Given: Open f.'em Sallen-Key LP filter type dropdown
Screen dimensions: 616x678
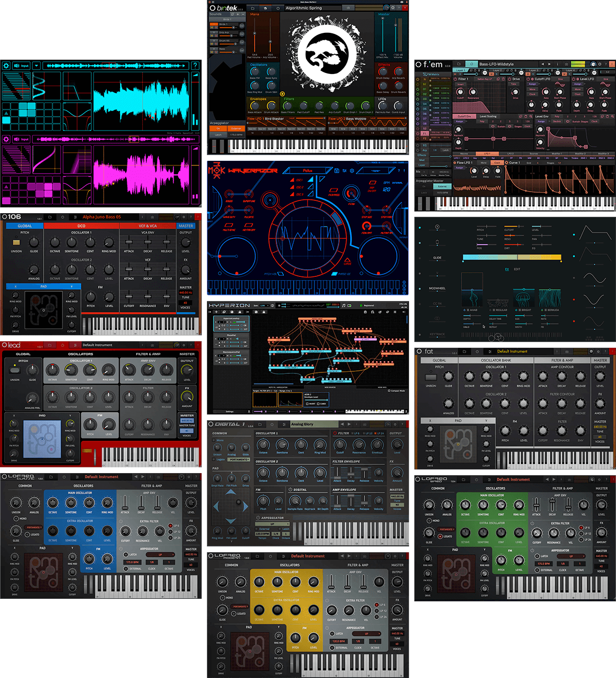Looking at the screenshot, I should coord(485,79).
